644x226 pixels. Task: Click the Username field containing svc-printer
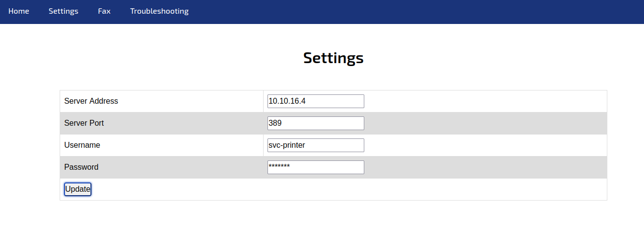(x=315, y=145)
